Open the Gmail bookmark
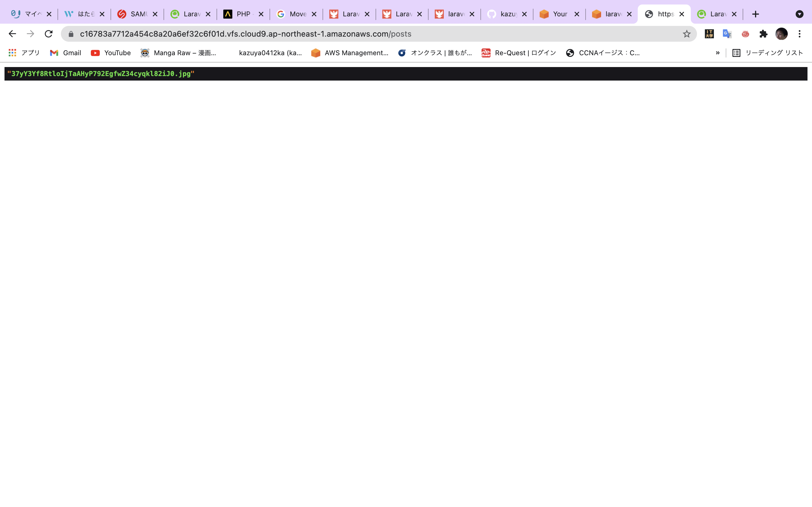Screen dimensions: 812x507 coord(65,53)
